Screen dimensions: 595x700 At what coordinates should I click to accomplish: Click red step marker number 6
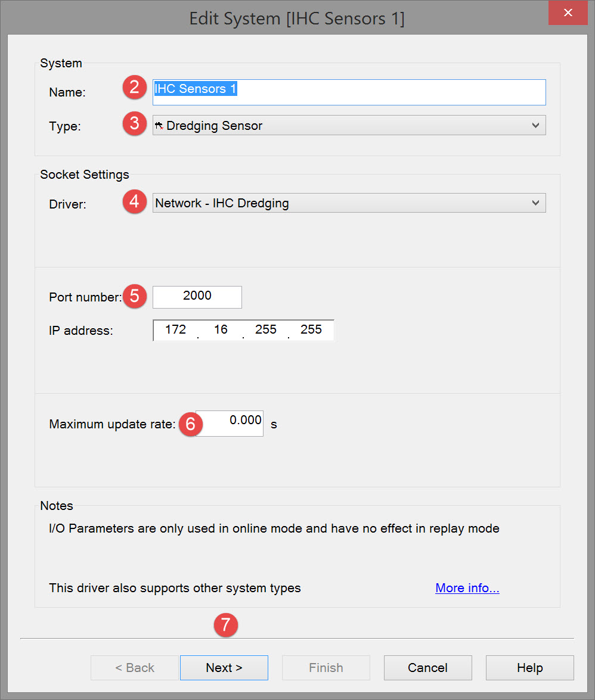(x=191, y=424)
